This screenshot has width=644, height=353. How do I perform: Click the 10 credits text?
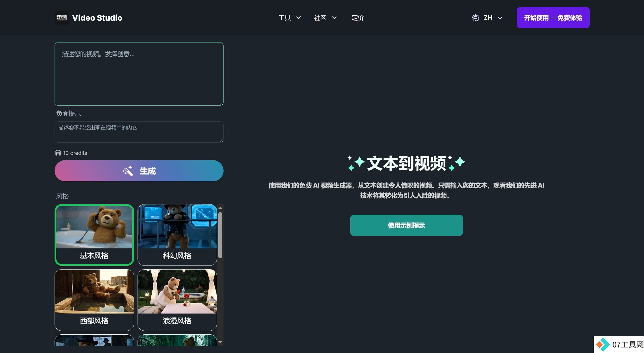(x=75, y=153)
